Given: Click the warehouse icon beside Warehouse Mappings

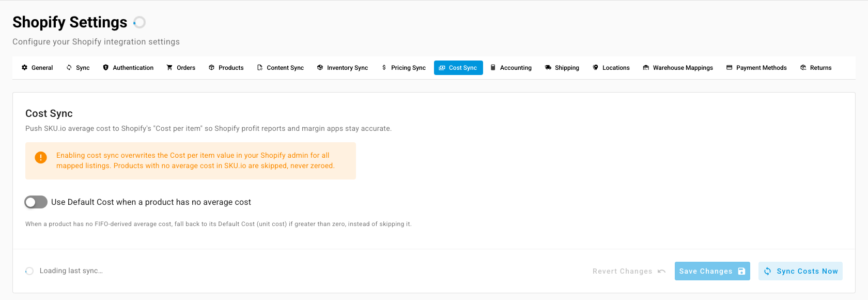Looking at the screenshot, I should pyautogui.click(x=646, y=68).
